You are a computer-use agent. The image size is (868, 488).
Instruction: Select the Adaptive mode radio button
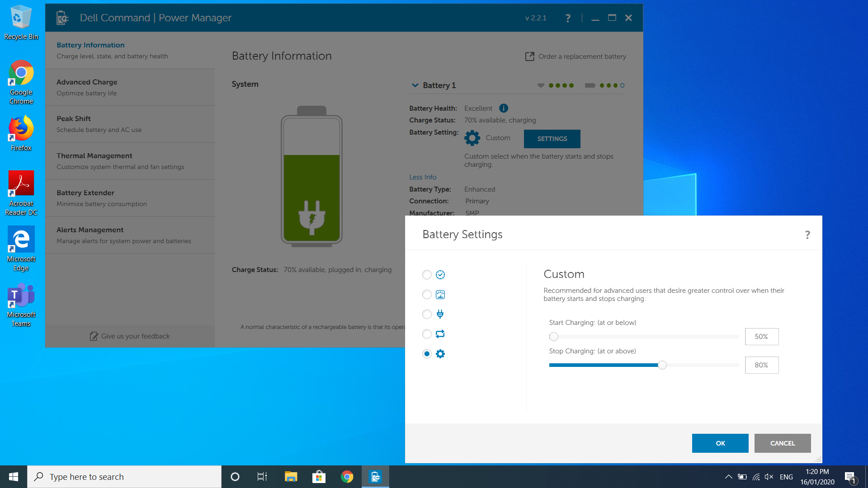pos(427,334)
